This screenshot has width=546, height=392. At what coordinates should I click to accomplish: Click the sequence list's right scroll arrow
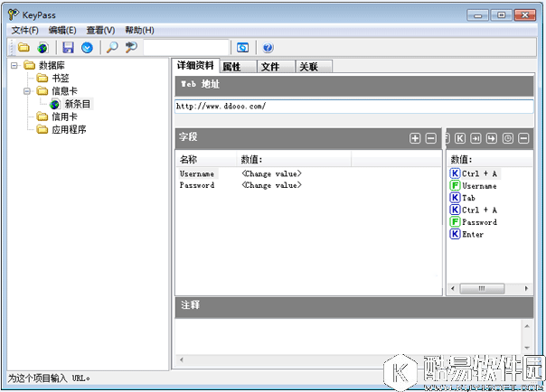(x=526, y=288)
